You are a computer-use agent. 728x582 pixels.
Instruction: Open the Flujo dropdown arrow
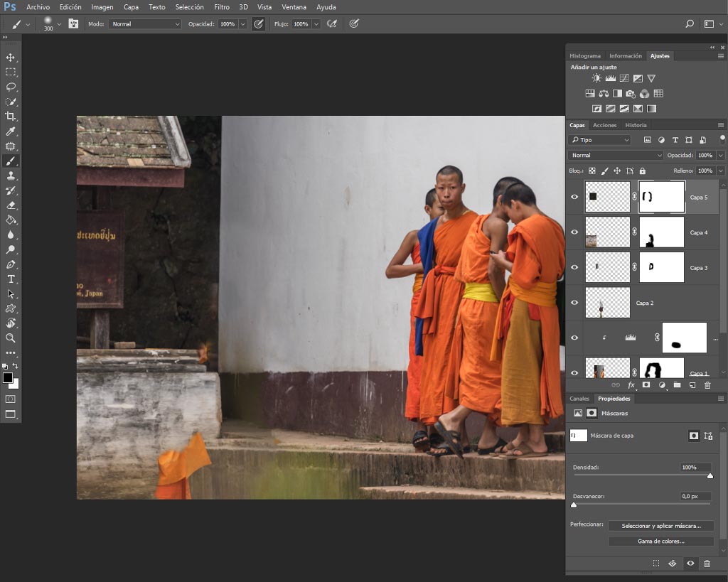click(x=316, y=24)
